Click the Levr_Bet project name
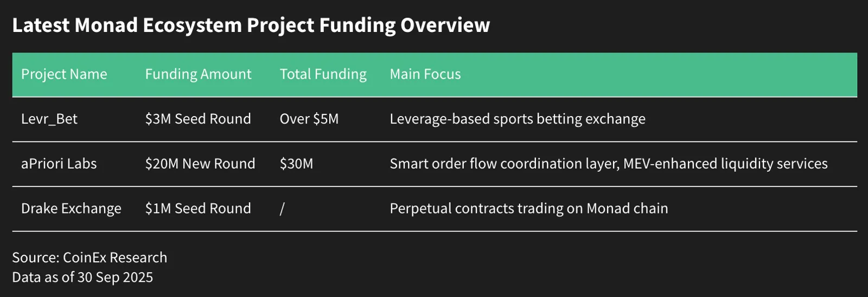The image size is (868, 297). pyautogui.click(x=49, y=119)
